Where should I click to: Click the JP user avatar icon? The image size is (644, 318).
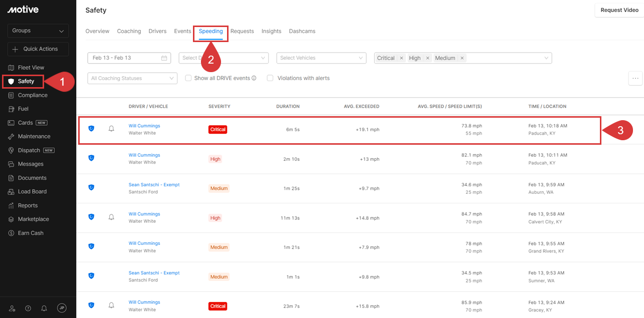[x=62, y=308]
